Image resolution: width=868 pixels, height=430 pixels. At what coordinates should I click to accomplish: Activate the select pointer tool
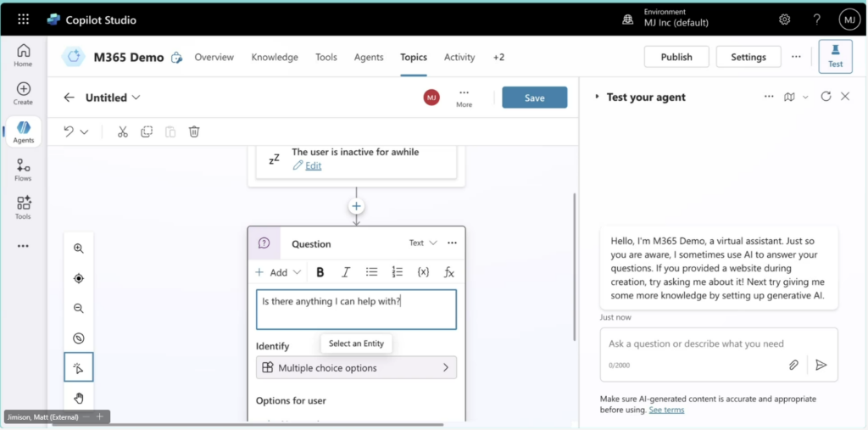coord(79,367)
